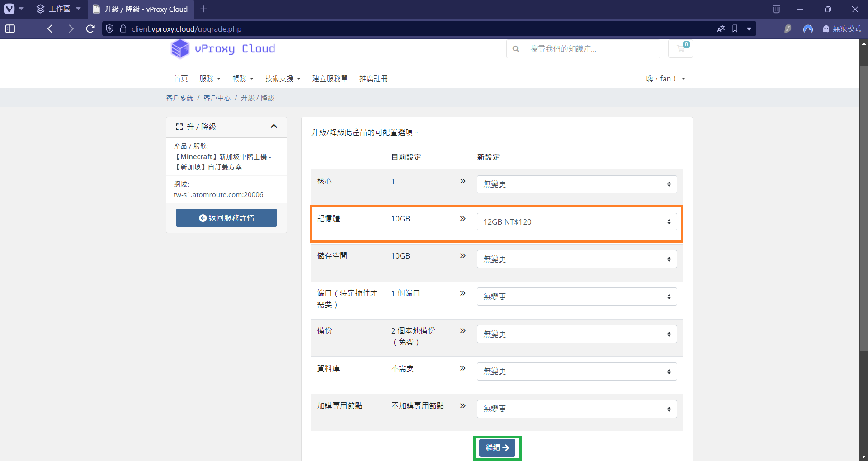Open the 記憶體 dropdown showing 12GB NT$120
868x461 pixels.
point(576,222)
